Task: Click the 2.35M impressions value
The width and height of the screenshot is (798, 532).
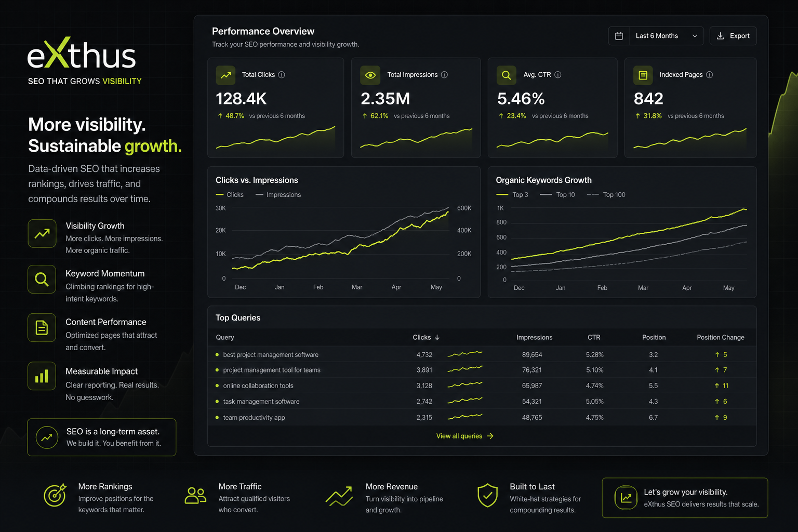Action: [x=385, y=99]
